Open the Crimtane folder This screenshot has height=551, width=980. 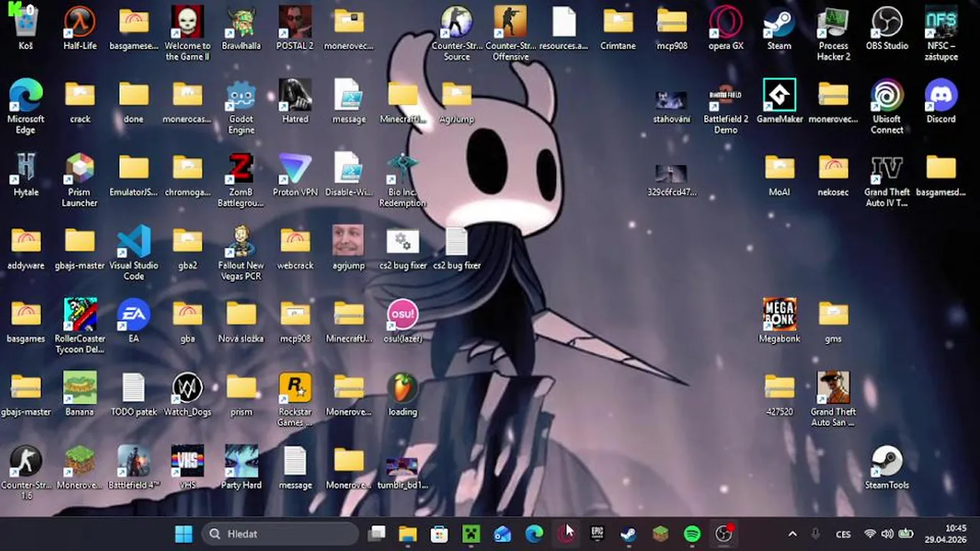[x=618, y=28]
